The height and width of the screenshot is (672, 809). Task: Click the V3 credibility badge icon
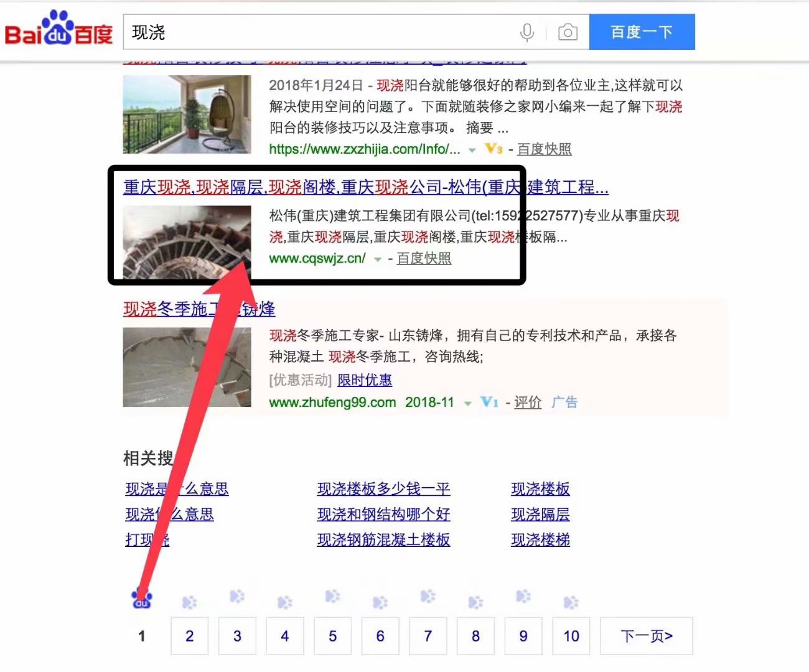coord(493,149)
